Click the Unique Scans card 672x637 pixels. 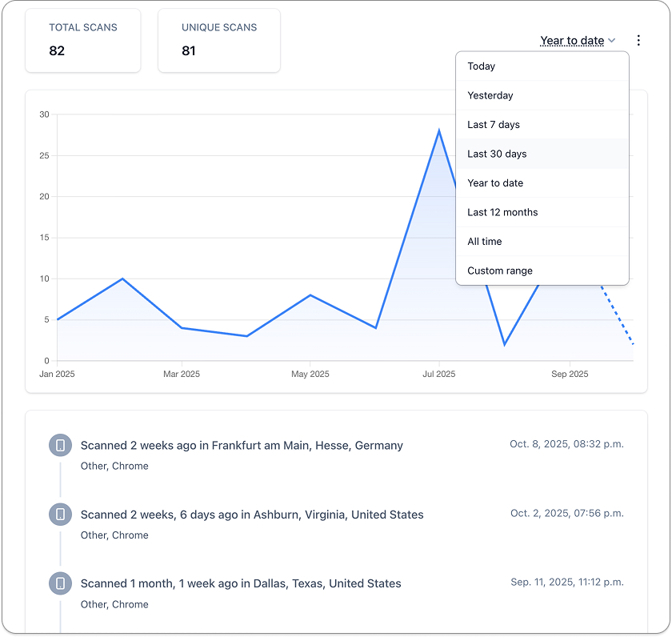point(219,40)
